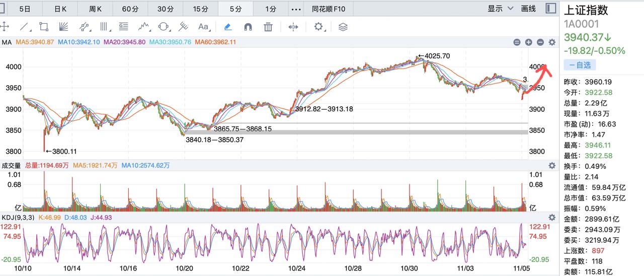Viewport: 644px width, 276px height.
Task: Switch to the 5日 tab
Action: pyautogui.click(x=25, y=9)
